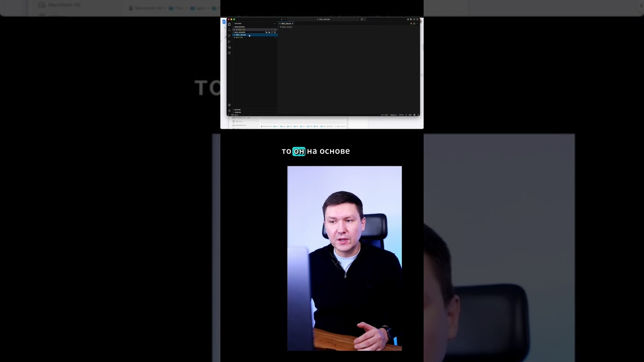Click the LF line ending status entry
This screenshot has height=362, width=644.
[406, 115]
